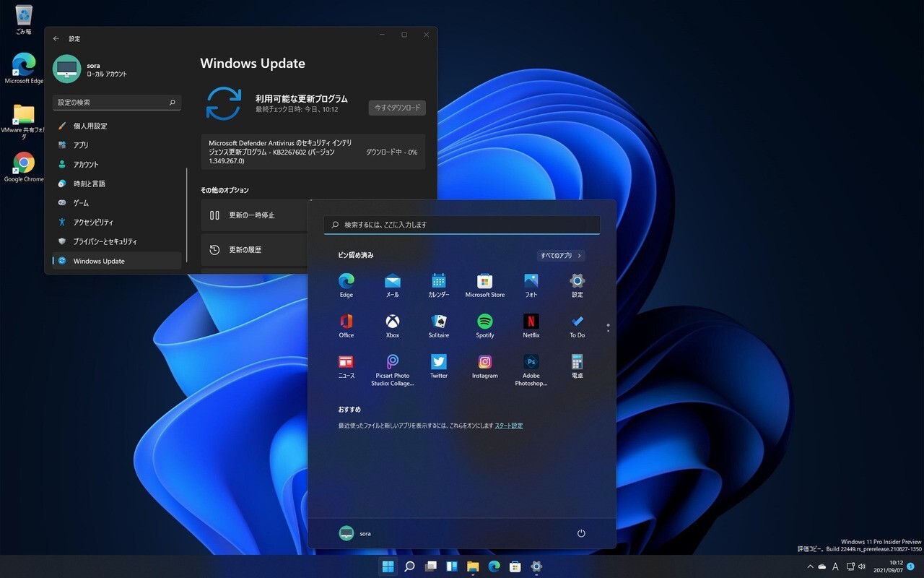924x578 pixels.
Task: Click the Start button on the taskbar
Action: pos(388,566)
